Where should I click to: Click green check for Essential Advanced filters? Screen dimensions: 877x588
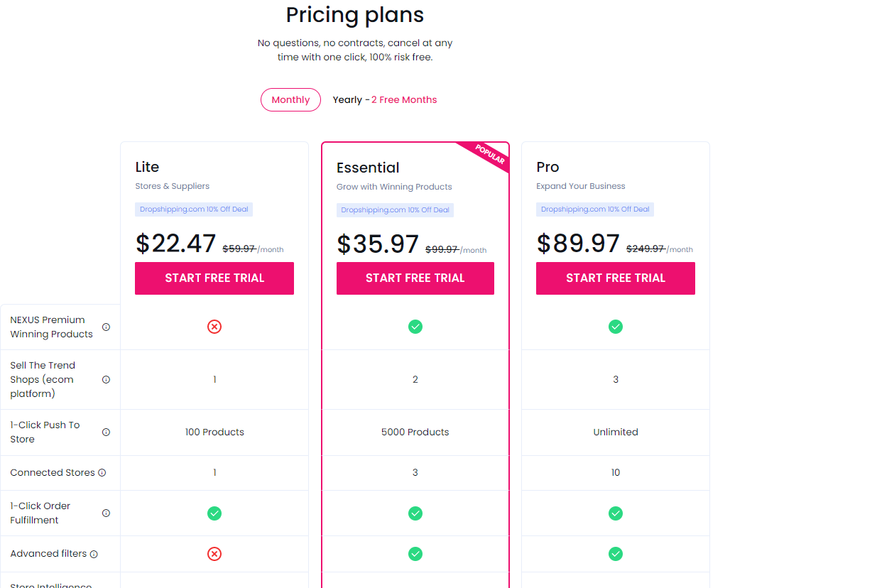pyautogui.click(x=415, y=554)
